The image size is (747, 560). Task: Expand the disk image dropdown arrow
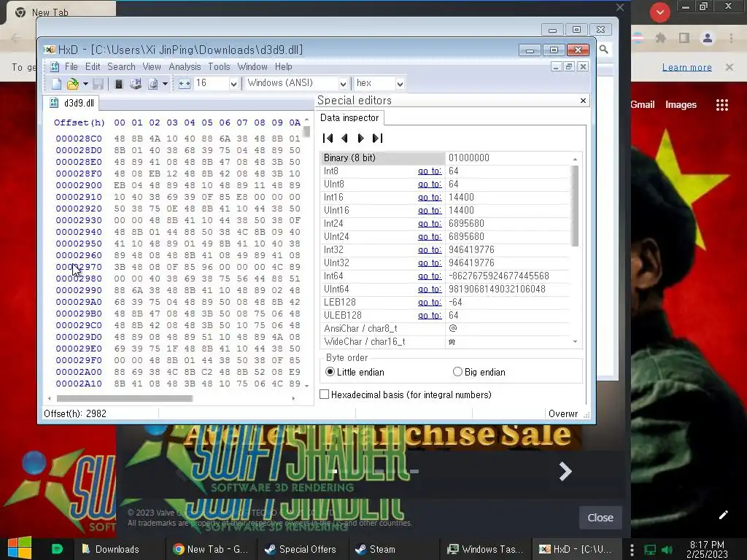pos(165,84)
